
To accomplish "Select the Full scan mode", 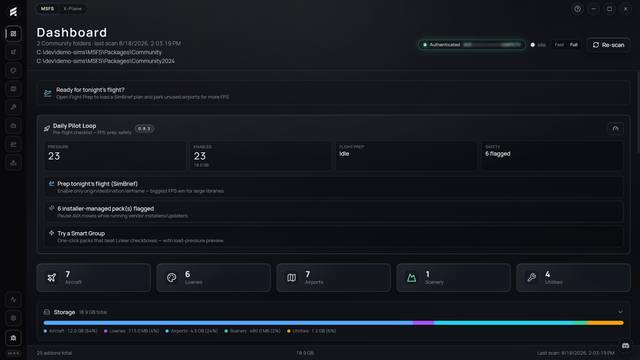I will (573, 45).
